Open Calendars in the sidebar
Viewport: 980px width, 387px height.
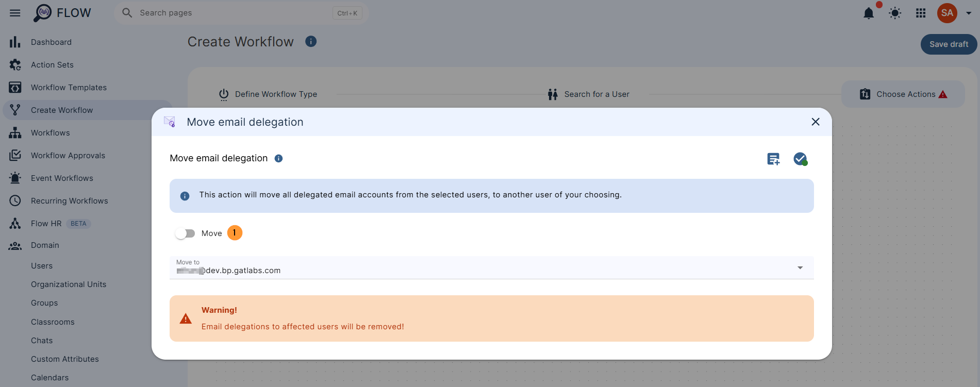point(49,378)
